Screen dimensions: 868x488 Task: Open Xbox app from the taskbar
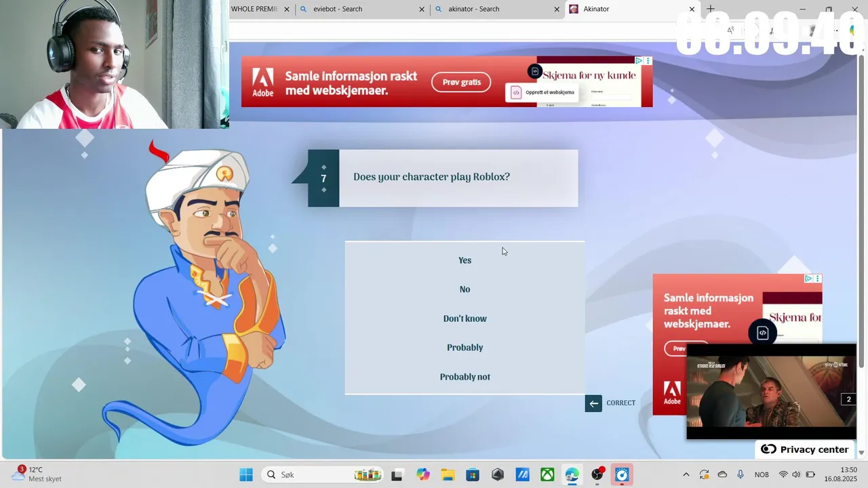(547, 475)
